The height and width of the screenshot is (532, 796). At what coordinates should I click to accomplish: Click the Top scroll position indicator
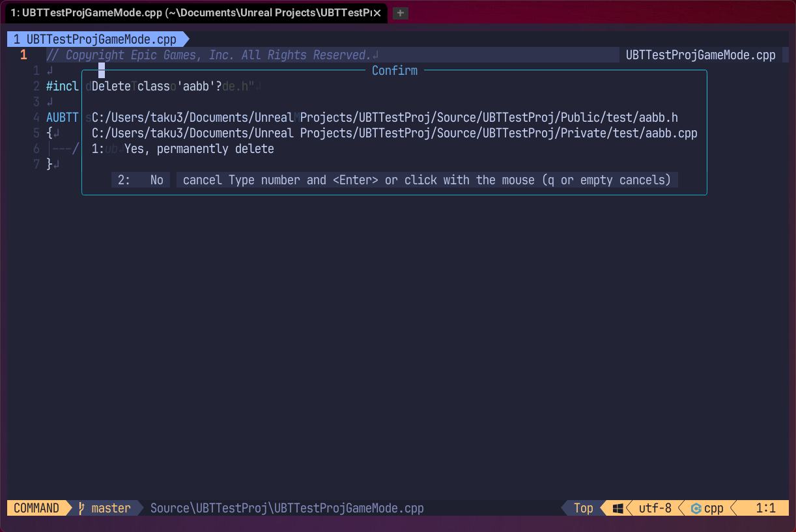point(583,508)
